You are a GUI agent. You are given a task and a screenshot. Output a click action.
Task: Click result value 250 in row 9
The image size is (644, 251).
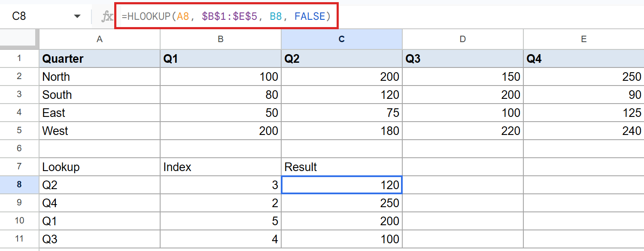click(342, 203)
